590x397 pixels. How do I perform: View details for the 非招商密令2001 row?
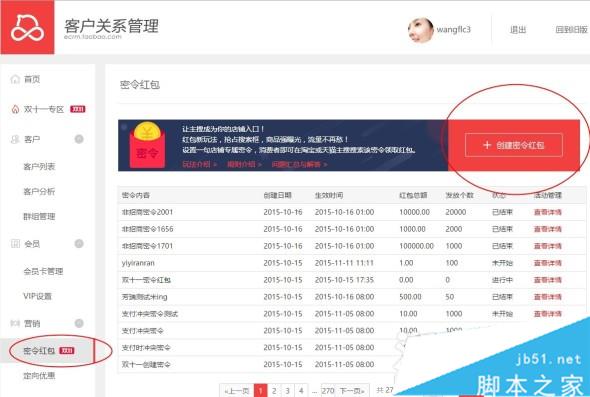tap(547, 212)
